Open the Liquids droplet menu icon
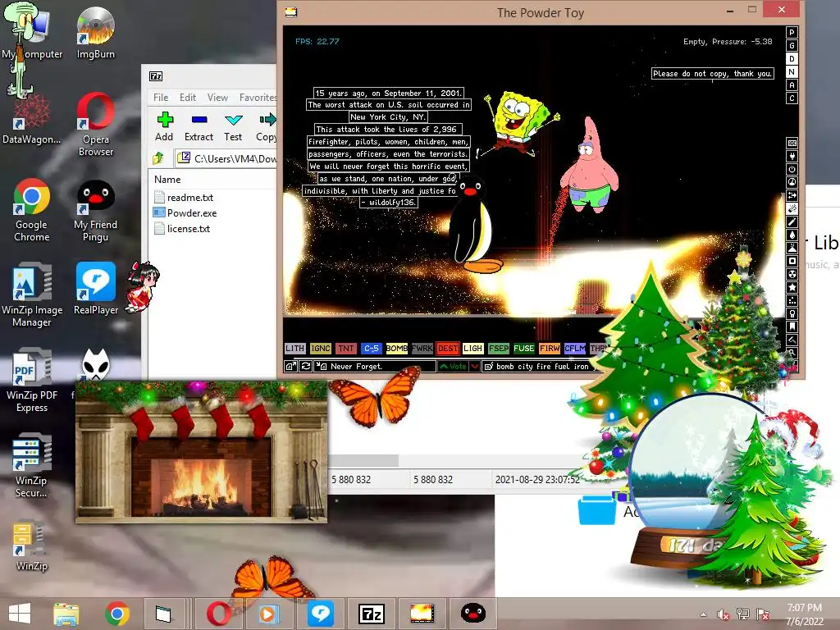This screenshot has width=840, height=630. (792, 235)
